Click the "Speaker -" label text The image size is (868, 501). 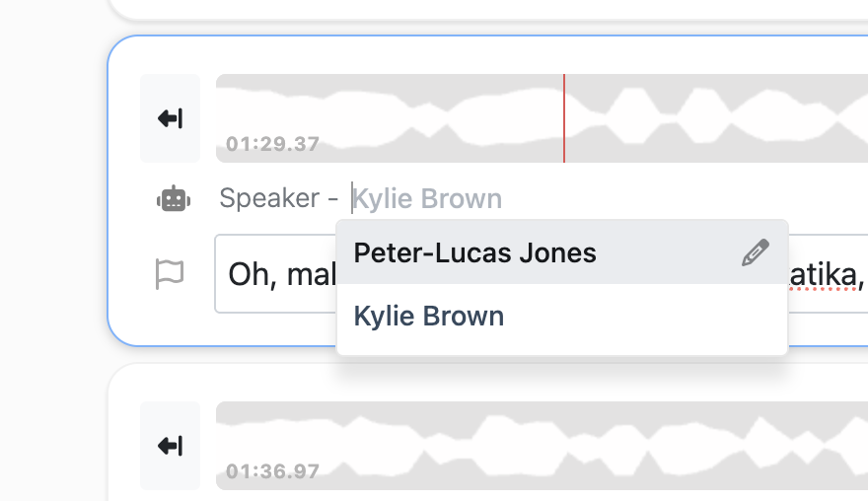(x=278, y=199)
